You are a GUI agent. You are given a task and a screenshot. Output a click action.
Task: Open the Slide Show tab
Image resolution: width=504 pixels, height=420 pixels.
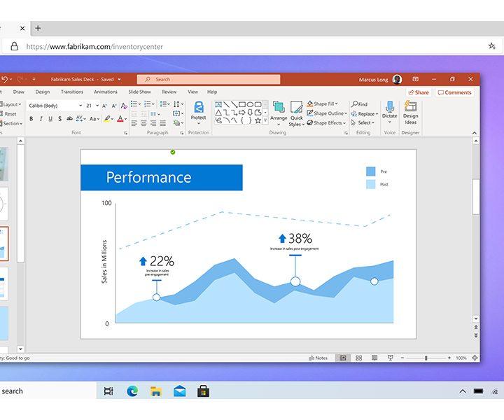coord(139,92)
